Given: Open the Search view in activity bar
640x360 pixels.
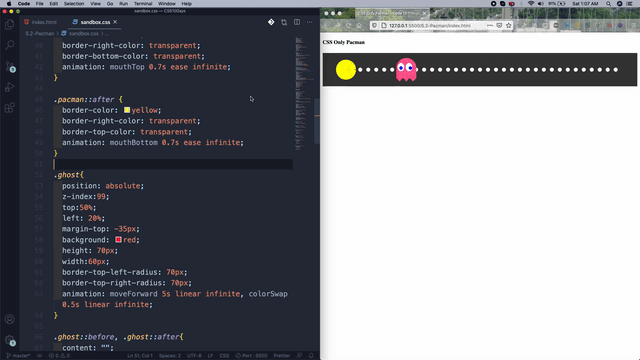Looking at the screenshot, I should [9, 44].
